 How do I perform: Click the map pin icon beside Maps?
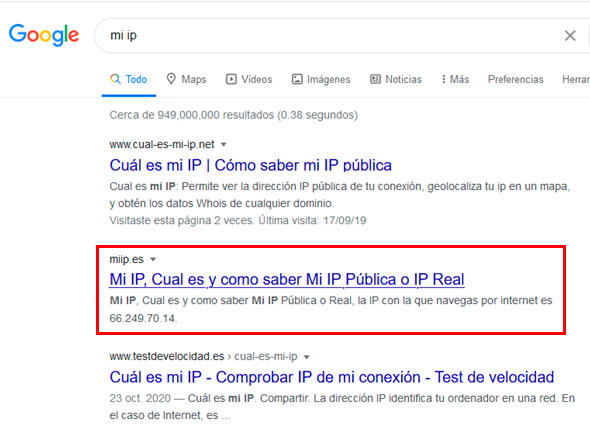pos(171,79)
